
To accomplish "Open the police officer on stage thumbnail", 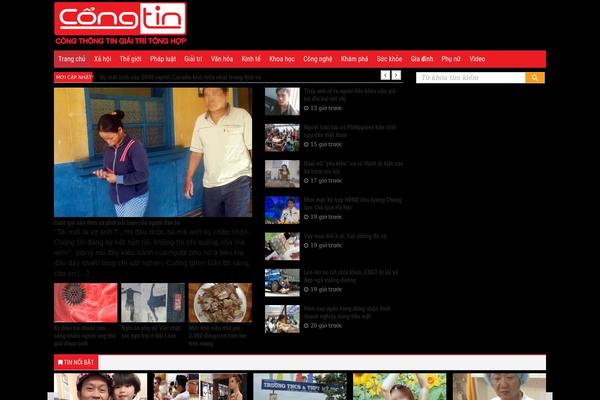I will [282, 210].
